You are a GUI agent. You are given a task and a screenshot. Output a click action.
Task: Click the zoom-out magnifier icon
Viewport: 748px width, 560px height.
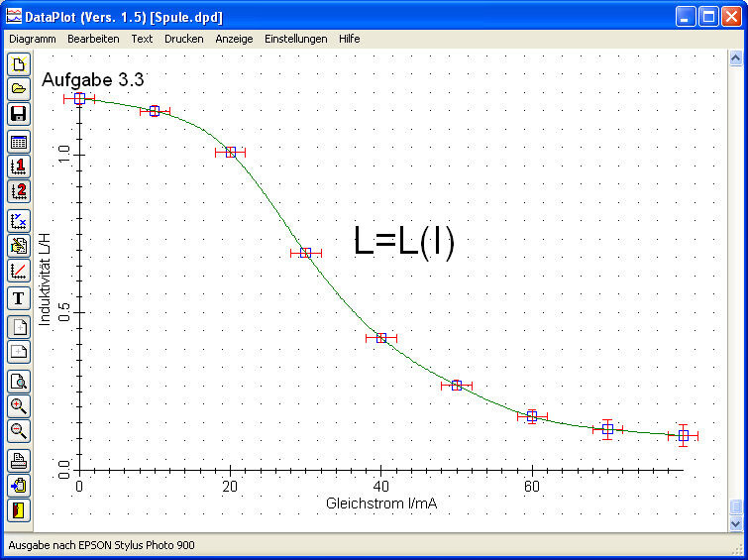(x=19, y=431)
